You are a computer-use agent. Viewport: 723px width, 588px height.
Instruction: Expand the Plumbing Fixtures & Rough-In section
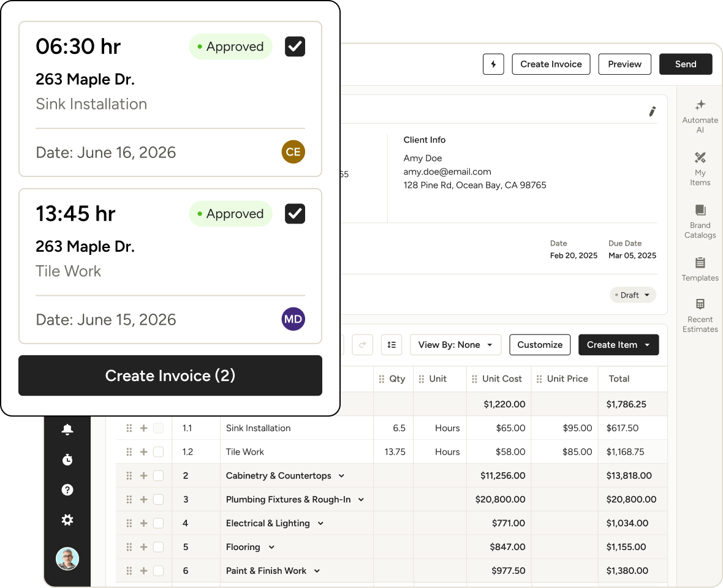(361, 500)
